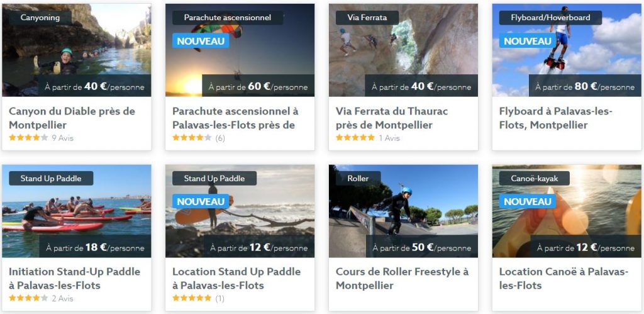Image resolution: width=644 pixels, height=314 pixels.
Task: Click the NOUVEAU badge on the canoe card
Action: click(x=528, y=201)
